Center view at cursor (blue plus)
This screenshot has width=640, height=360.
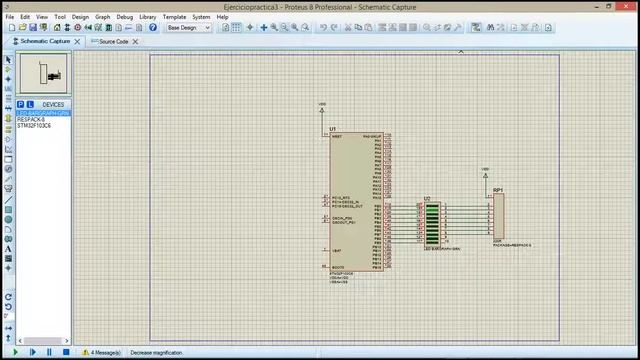click(x=264, y=27)
